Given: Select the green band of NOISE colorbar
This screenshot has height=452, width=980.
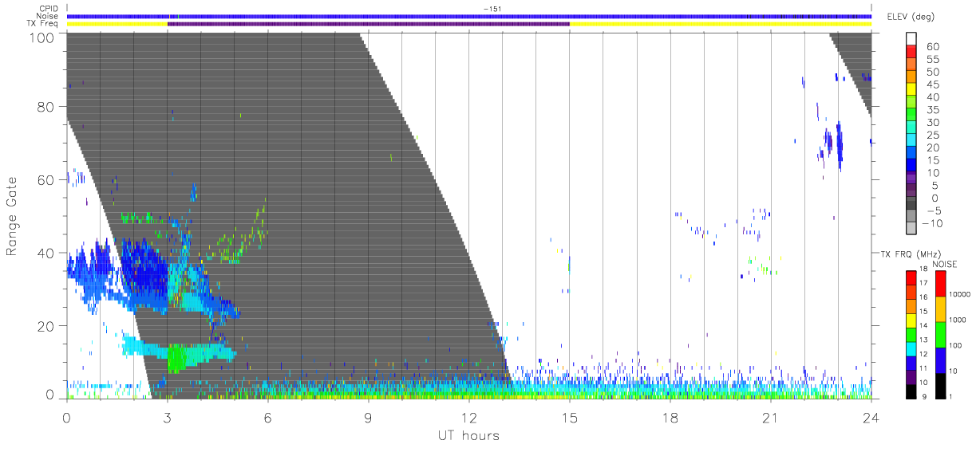Looking at the screenshot, I should pyautogui.click(x=941, y=335).
